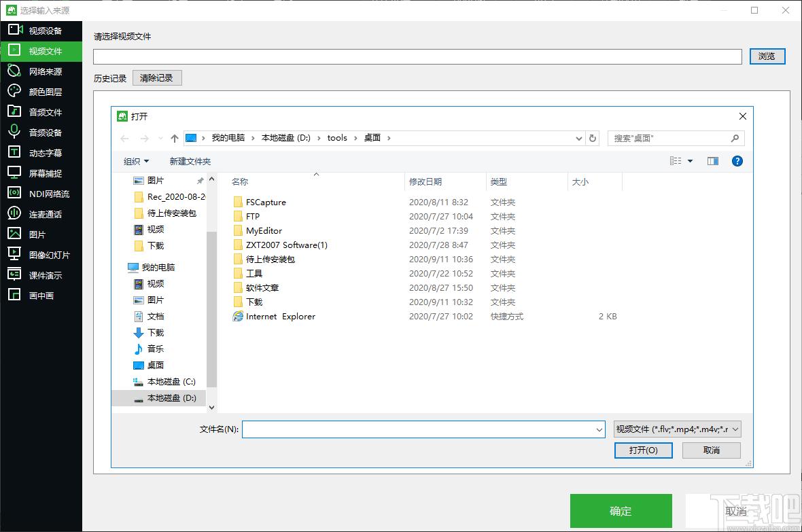Click the blue help question mark icon

[x=737, y=161]
